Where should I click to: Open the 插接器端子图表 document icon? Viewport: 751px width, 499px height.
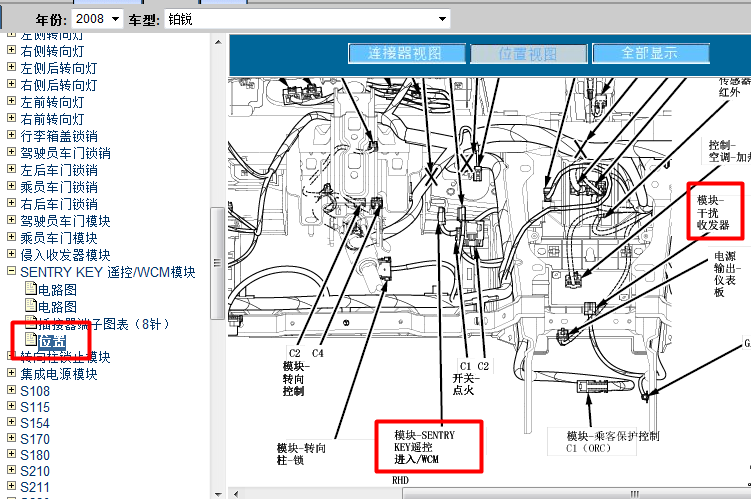[x=31, y=322]
